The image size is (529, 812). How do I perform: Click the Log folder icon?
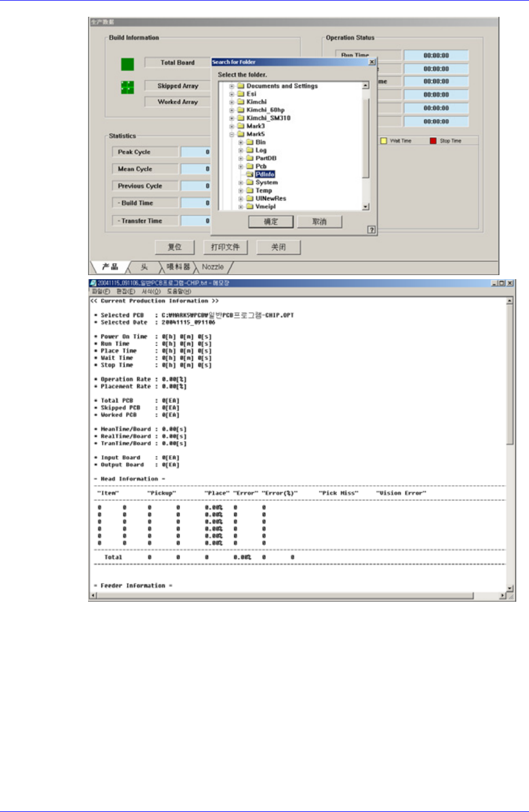[250, 151]
